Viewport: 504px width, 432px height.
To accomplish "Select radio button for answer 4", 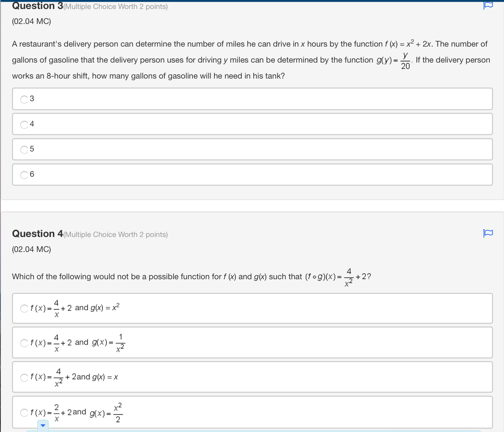I will tap(23, 124).
